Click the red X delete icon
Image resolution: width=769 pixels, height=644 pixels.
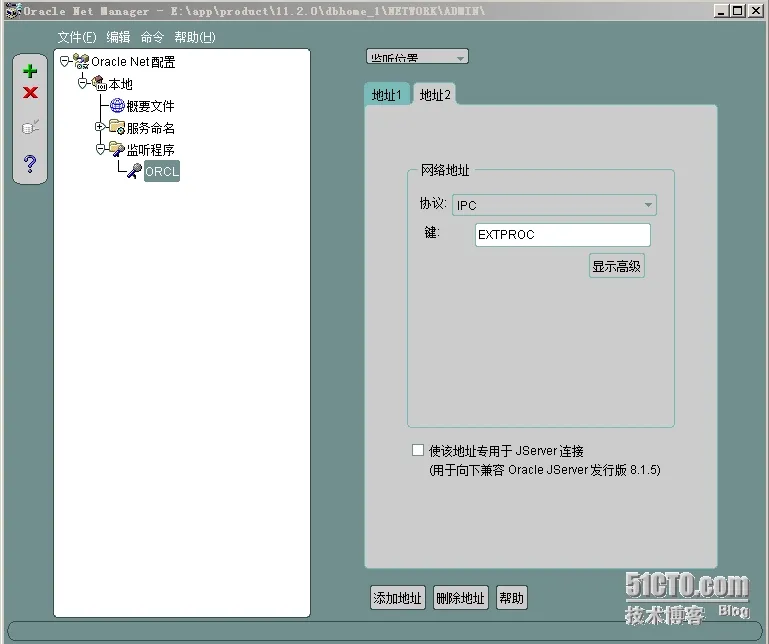point(30,92)
